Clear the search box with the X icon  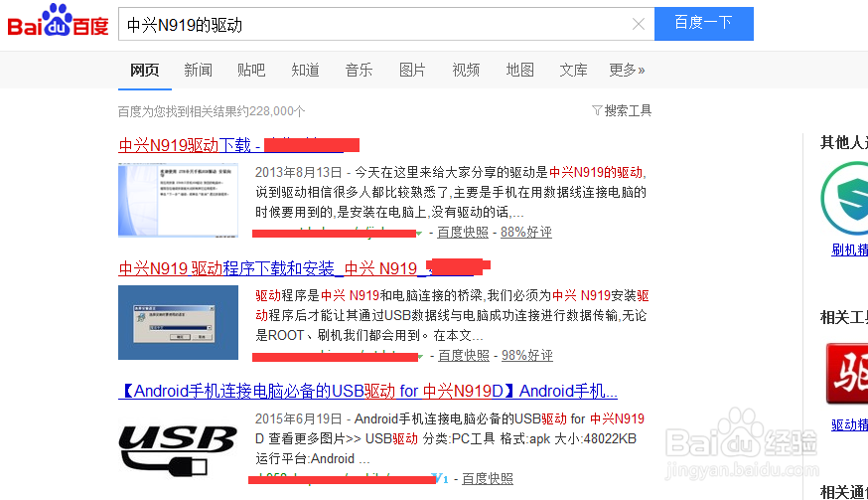click(639, 24)
